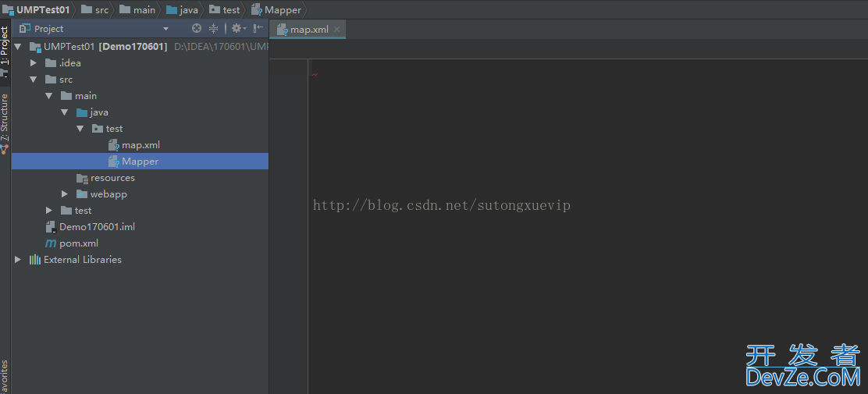868x394 pixels.
Task: Close the map.xml editor tab
Action: [x=336, y=30]
